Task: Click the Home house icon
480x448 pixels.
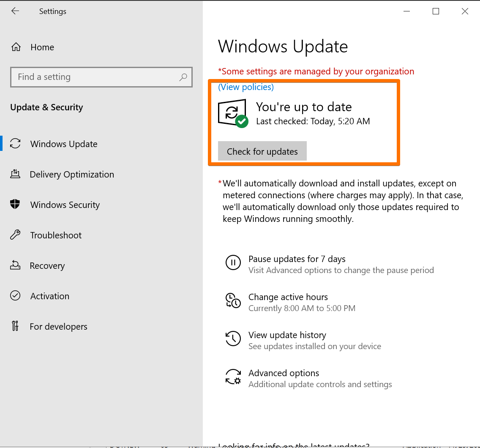Action: click(16, 47)
